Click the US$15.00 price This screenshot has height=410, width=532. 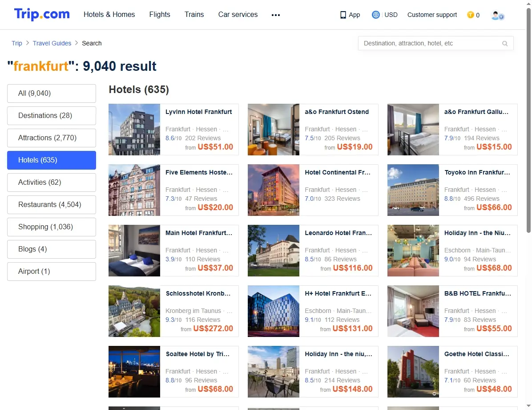494,147
